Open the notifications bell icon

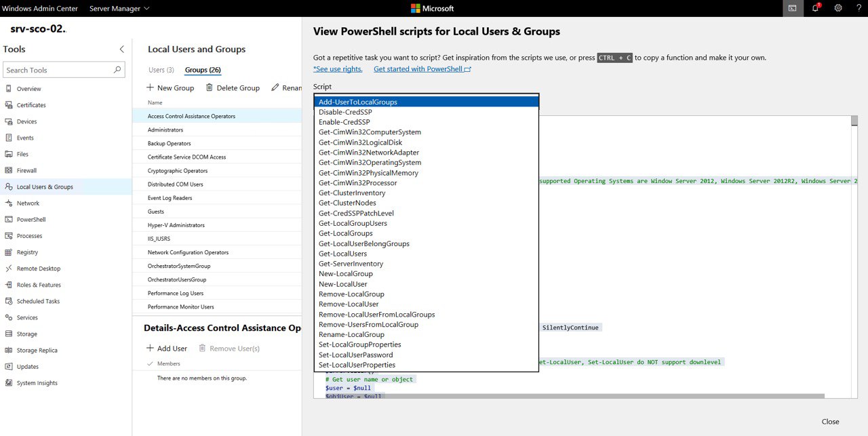click(x=816, y=8)
